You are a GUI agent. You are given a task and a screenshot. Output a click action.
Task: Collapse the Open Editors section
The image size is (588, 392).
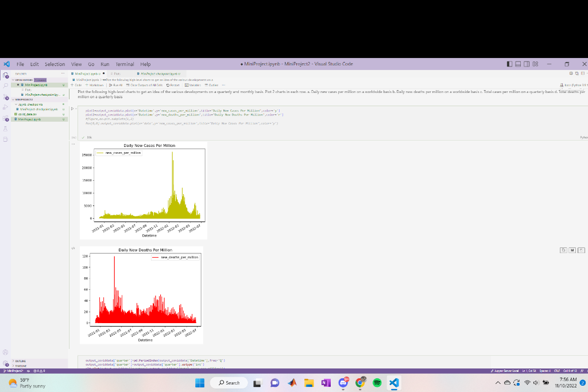pyautogui.click(x=24, y=80)
